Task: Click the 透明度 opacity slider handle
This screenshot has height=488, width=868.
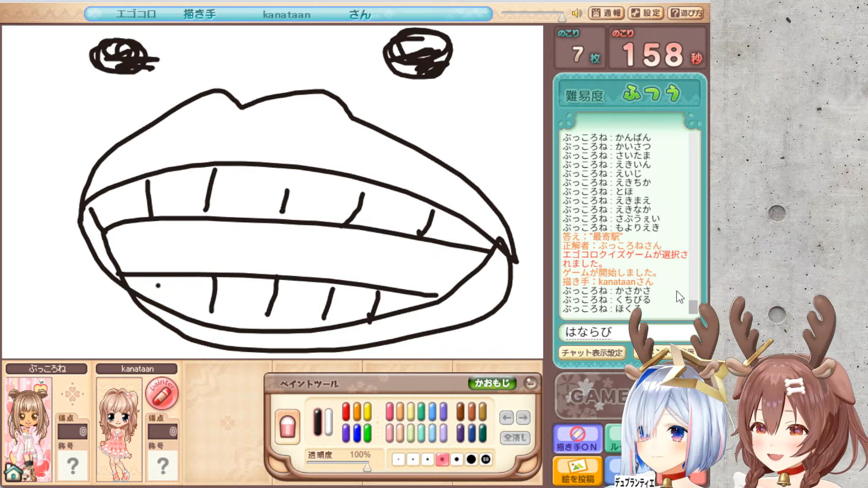Action: [x=367, y=468]
